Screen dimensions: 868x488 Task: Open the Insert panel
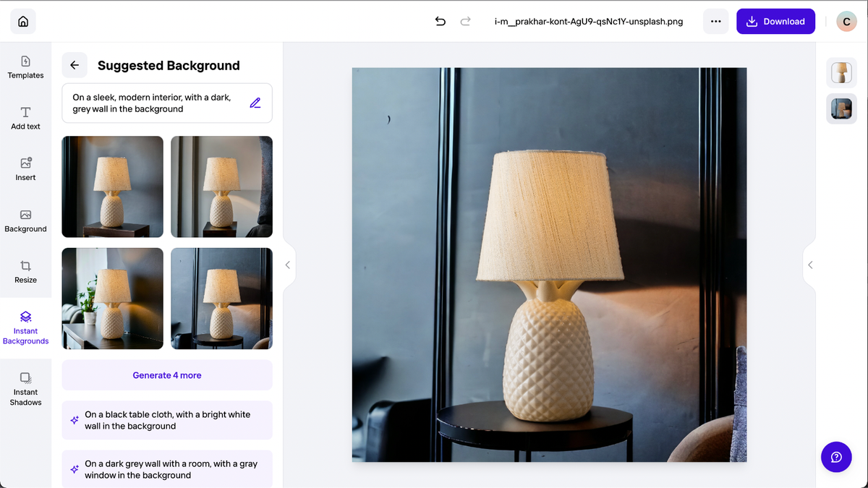pyautogui.click(x=25, y=168)
